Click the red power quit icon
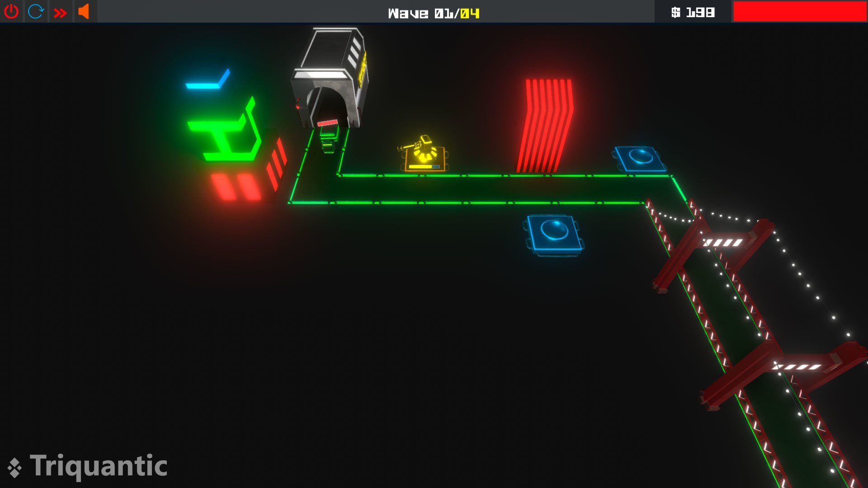The height and width of the screenshot is (488, 868). coord(11,11)
